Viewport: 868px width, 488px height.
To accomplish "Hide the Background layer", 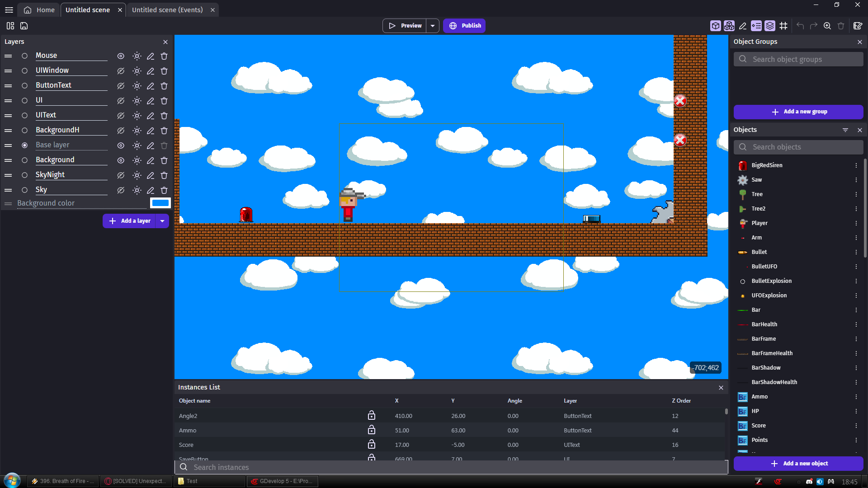I will click(121, 160).
